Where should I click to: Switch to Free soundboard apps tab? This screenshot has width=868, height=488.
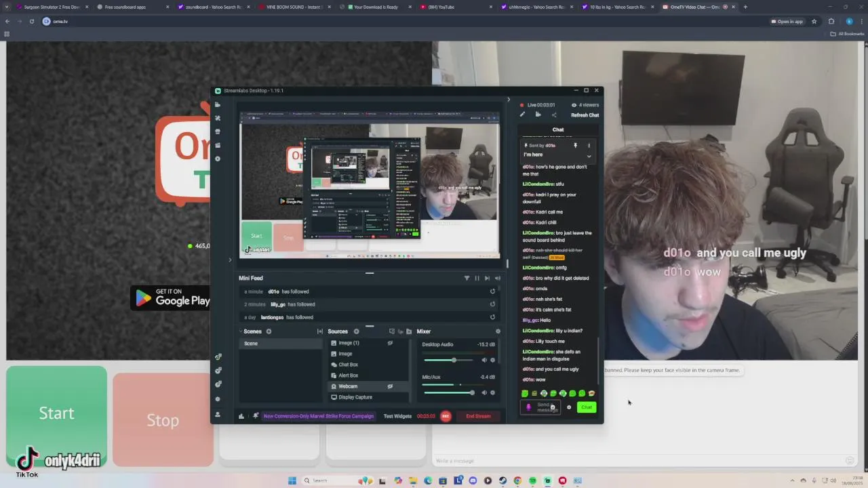click(130, 7)
